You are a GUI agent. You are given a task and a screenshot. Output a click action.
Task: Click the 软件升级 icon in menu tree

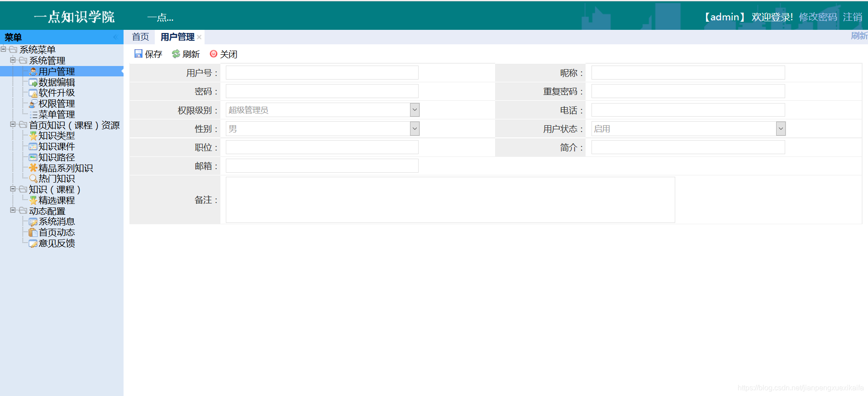(33, 93)
